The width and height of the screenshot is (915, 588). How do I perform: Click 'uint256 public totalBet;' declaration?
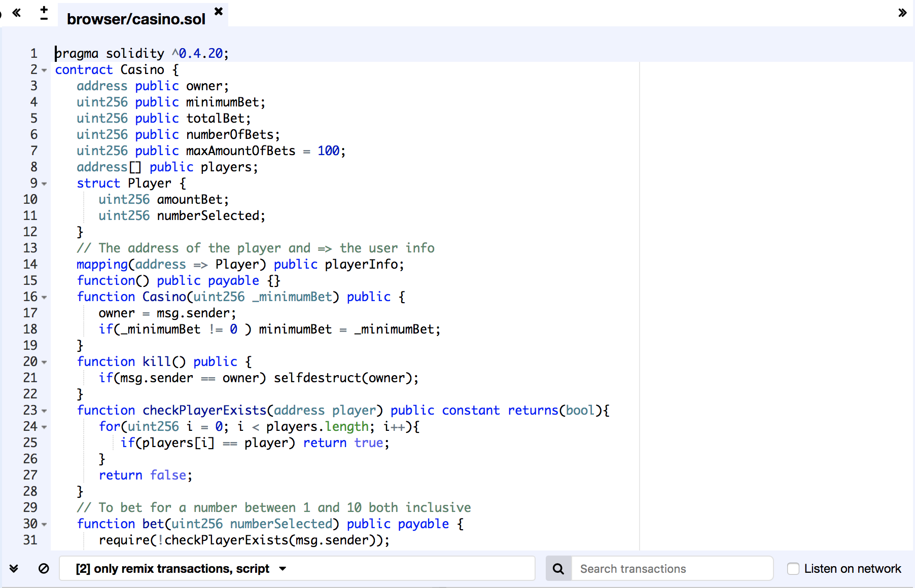pyautogui.click(x=164, y=118)
